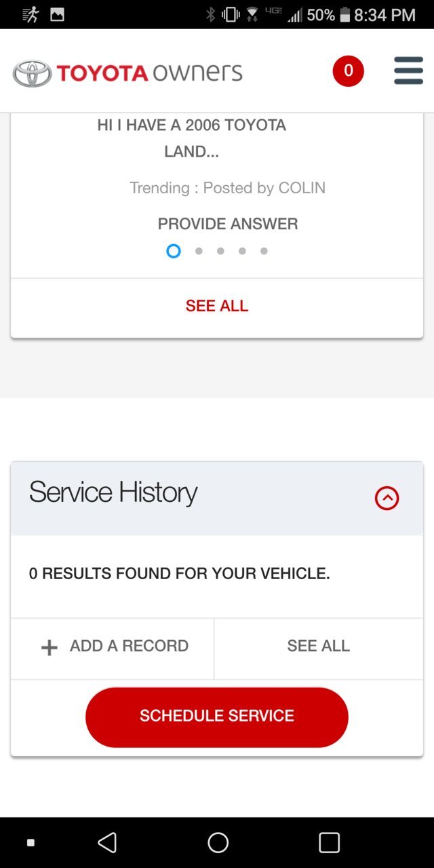Tap the Service History header bar
Viewport: 434px width, 868px height.
pos(217,498)
